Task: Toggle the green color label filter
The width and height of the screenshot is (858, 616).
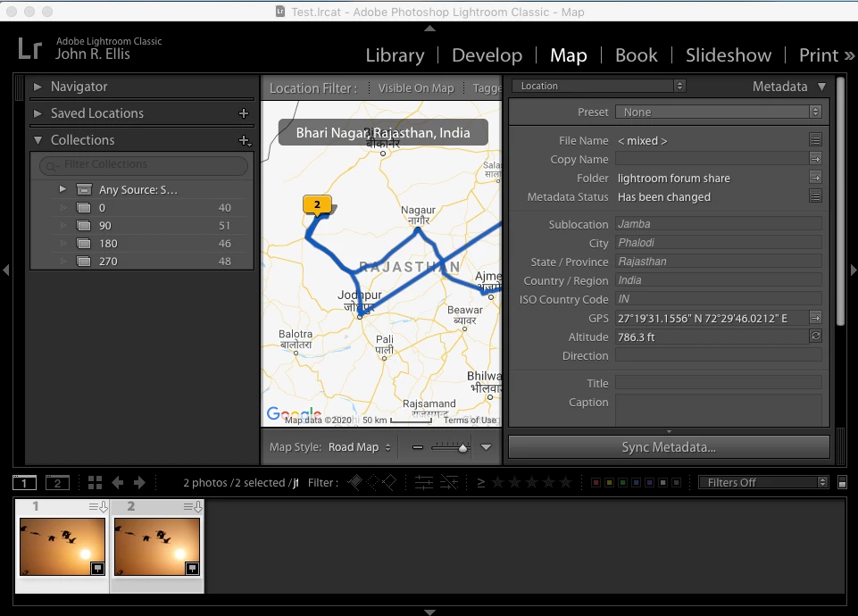Action: (622, 482)
